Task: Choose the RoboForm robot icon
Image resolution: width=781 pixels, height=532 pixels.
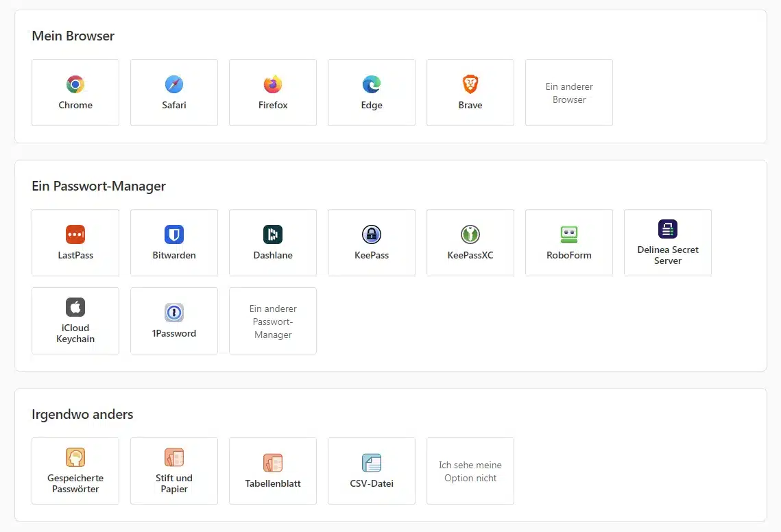Action: pos(569,234)
